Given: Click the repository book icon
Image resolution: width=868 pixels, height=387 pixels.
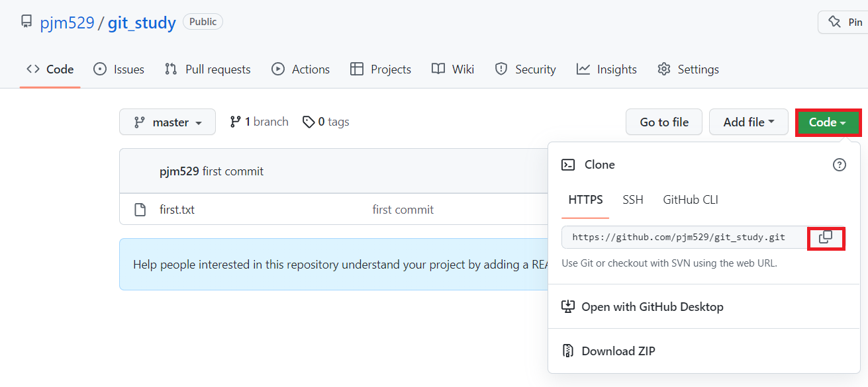Looking at the screenshot, I should 26,22.
